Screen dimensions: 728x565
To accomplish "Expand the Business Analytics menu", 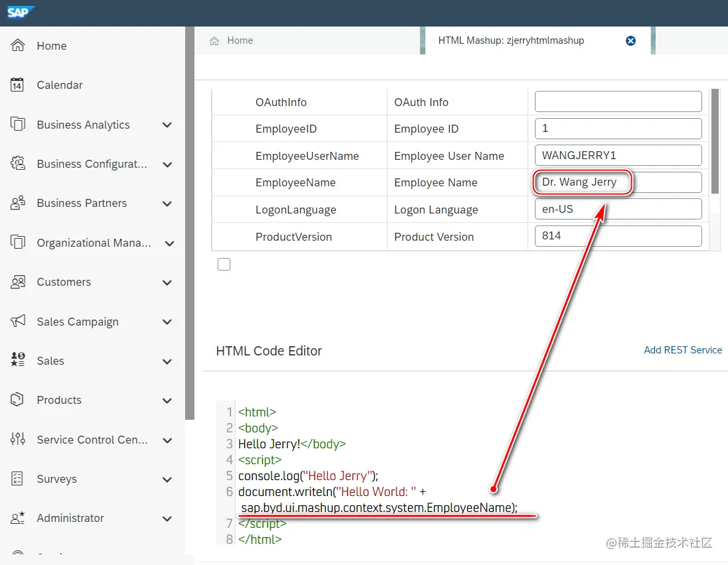I will point(167,125).
